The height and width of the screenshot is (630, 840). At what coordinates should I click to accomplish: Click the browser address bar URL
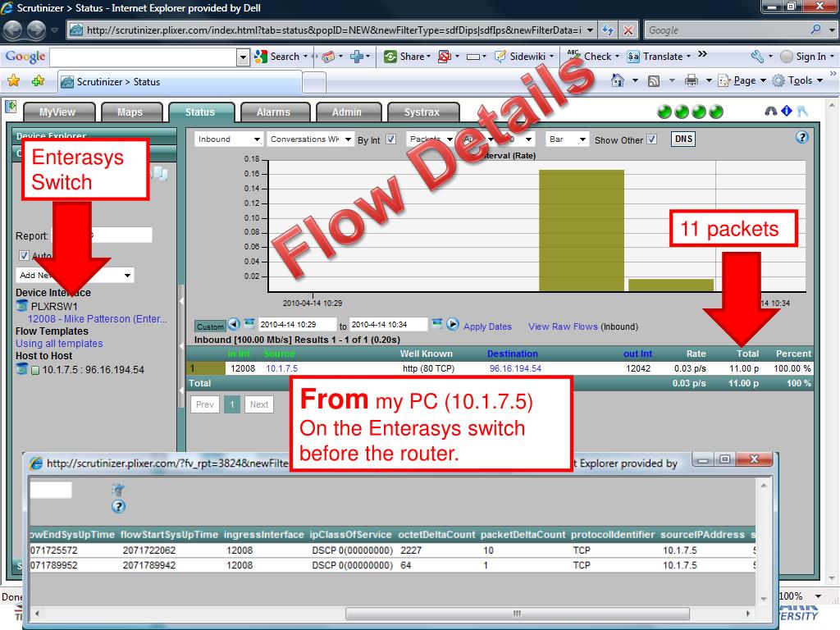click(x=333, y=30)
